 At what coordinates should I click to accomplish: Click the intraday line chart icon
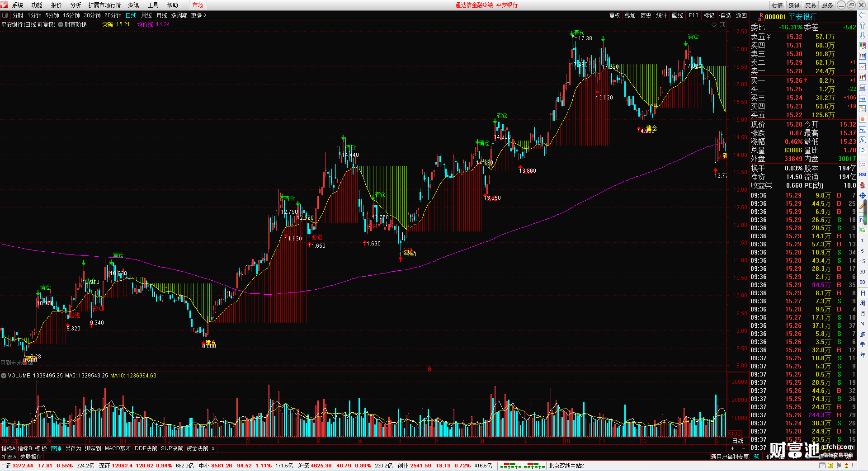863,67
